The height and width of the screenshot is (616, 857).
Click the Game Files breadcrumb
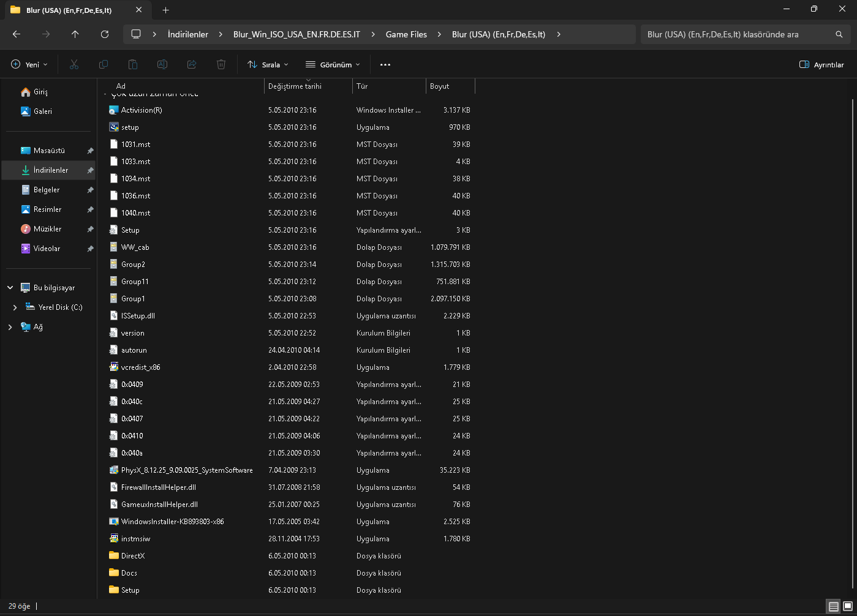(406, 34)
